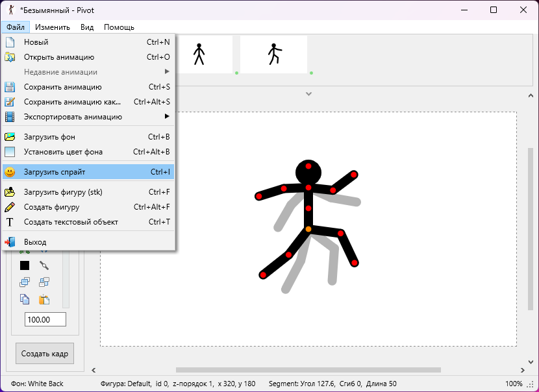Collapse timeline using the chevron below frames
This screenshot has width=539, height=392.
point(308,94)
